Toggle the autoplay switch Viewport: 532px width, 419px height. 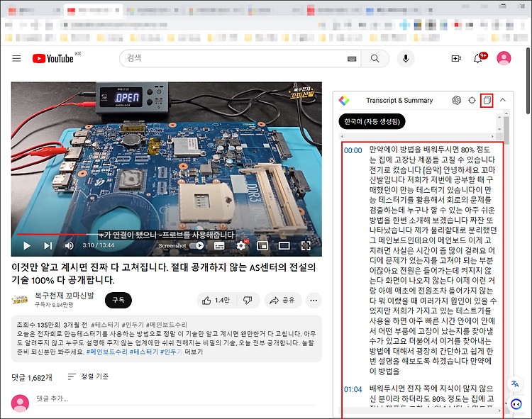(196, 245)
